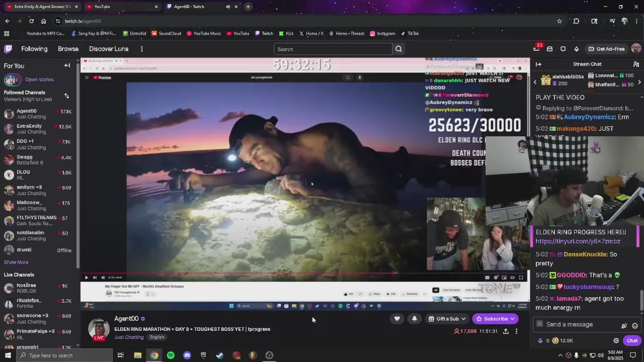This screenshot has height=362, width=644.
Task: Open the whispers speech bubble icon
Action: (x=563, y=49)
